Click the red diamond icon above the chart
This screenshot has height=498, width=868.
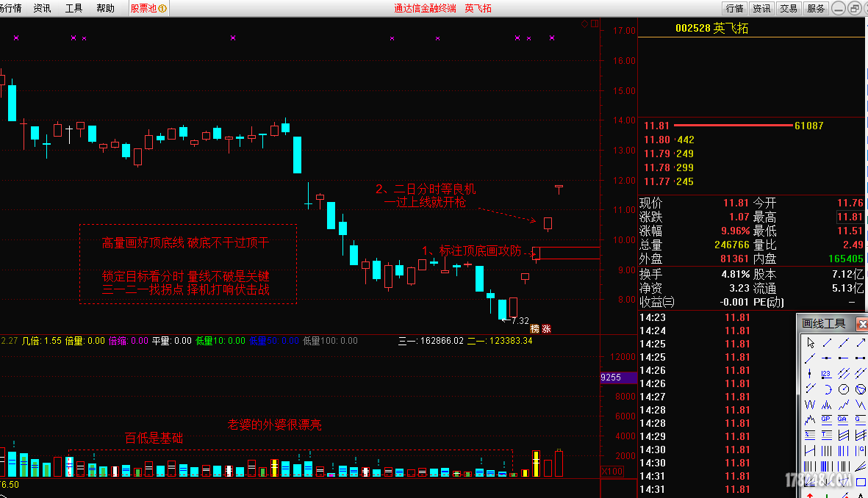click(x=584, y=24)
